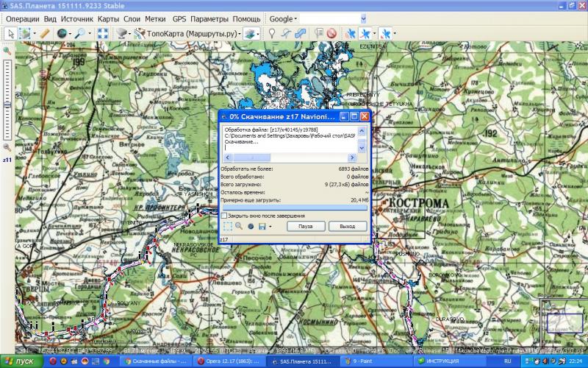Click the RU language indicator in tray
The height and width of the screenshot is (368, 588).
tap(508, 361)
